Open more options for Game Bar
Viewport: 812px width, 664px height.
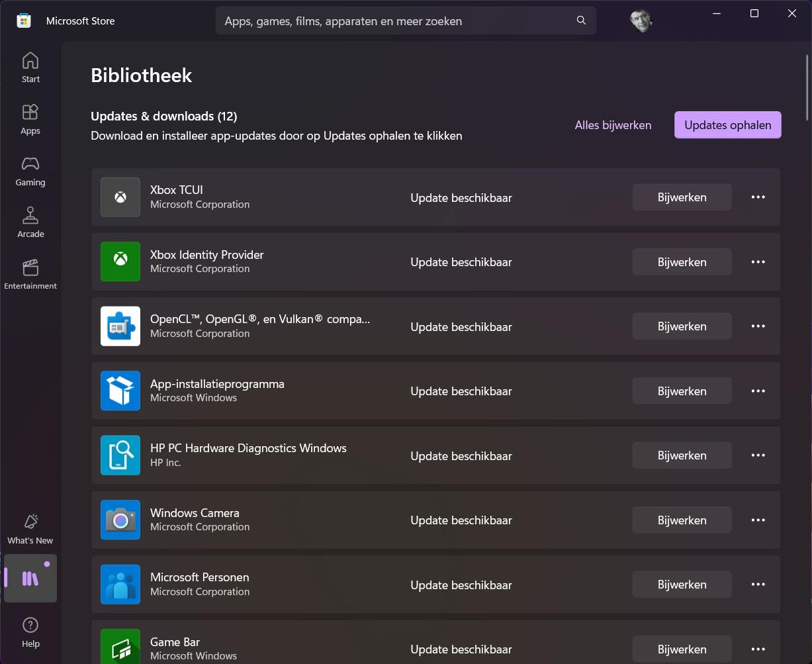[758, 649]
